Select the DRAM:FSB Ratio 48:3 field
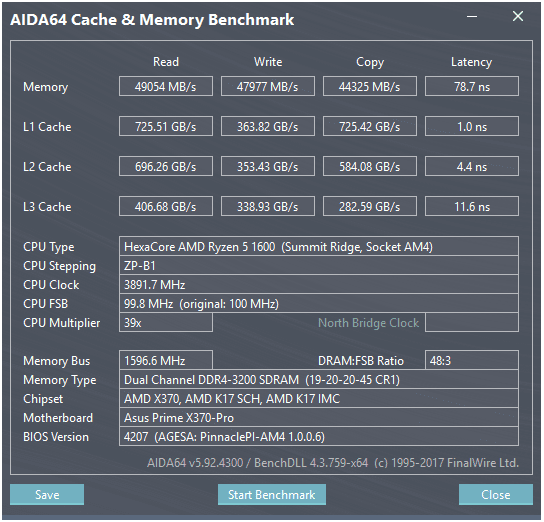The image size is (544, 522). pos(472,360)
